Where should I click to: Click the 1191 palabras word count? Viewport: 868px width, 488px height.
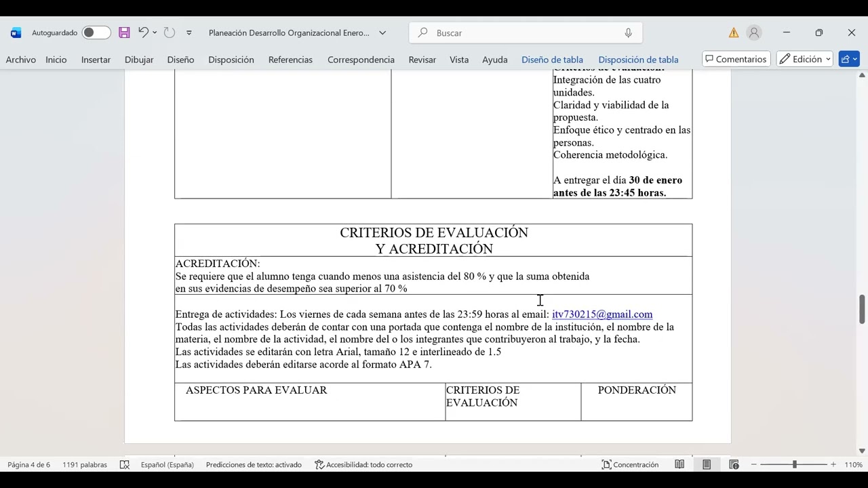(85, 465)
